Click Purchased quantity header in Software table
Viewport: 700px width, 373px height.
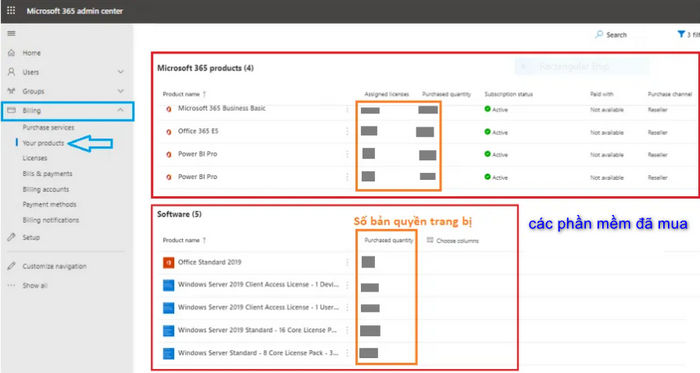389,240
